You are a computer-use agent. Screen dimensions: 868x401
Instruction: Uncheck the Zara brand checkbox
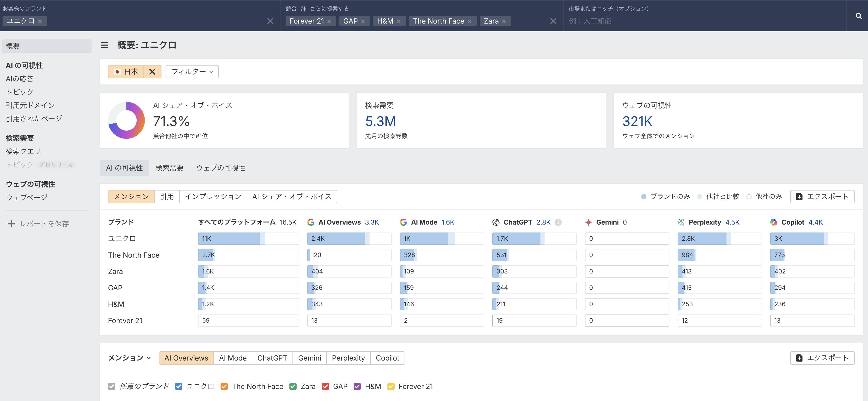(293, 386)
